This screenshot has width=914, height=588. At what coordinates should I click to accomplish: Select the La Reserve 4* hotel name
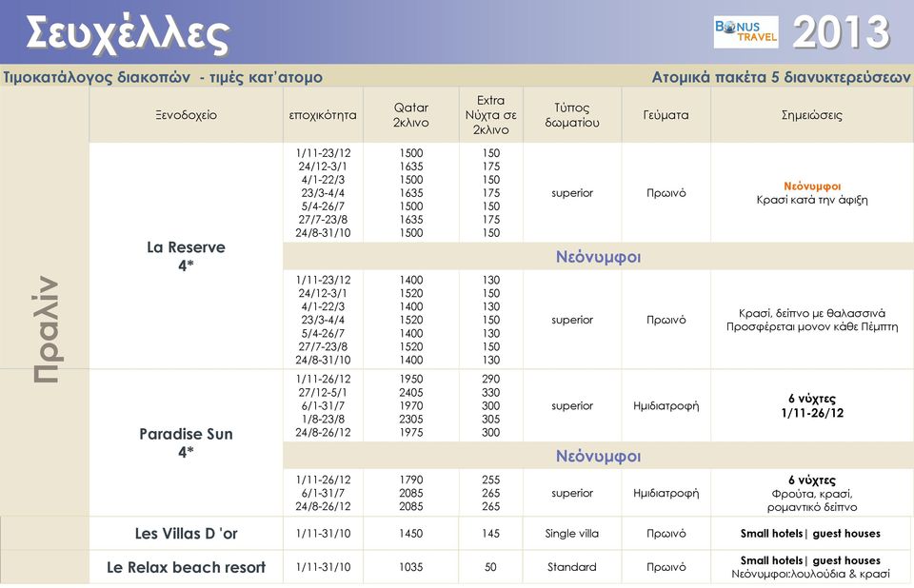click(186, 256)
